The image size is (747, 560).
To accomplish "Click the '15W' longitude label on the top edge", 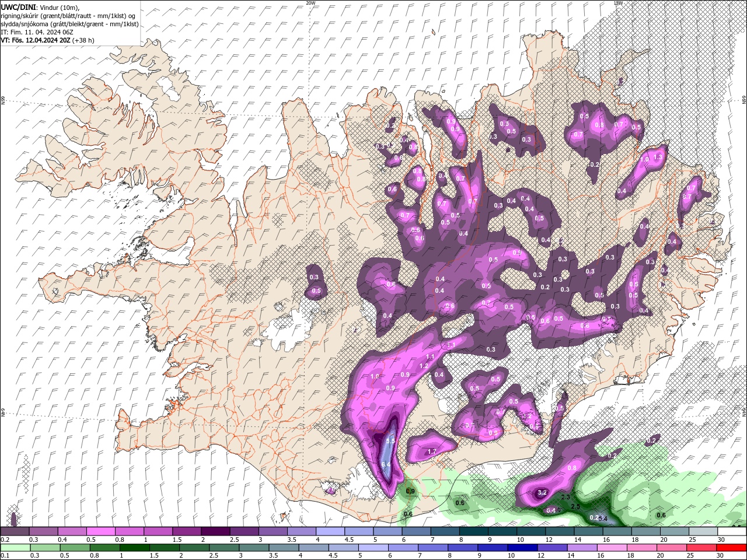I will pyautogui.click(x=618, y=3).
